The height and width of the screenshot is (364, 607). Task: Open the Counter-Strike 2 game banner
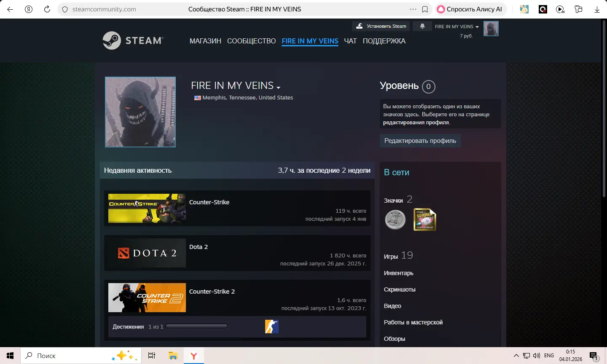tap(147, 297)
